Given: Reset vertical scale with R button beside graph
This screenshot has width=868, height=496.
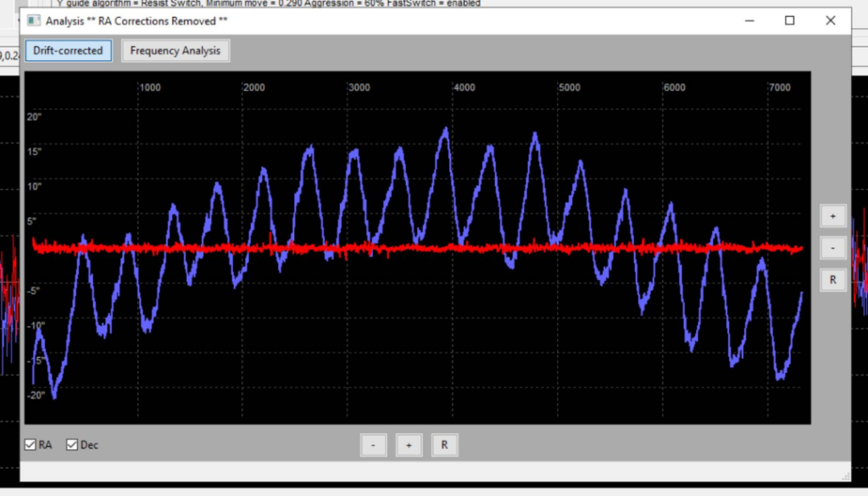Looking at the screenshot, I should point(832,280).
